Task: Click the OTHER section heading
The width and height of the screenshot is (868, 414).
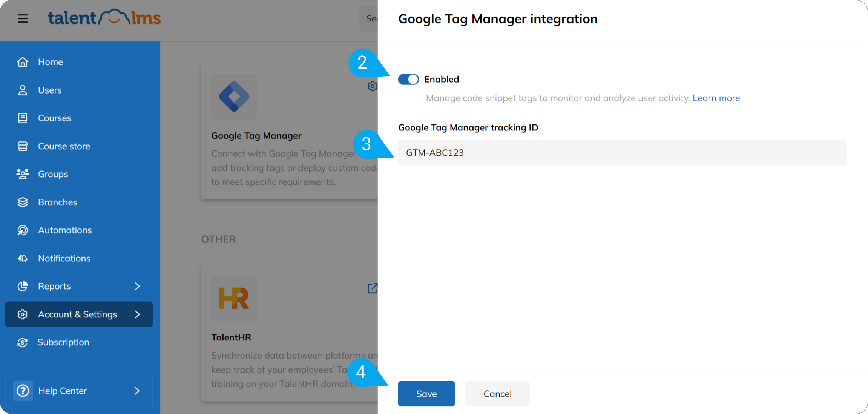Action: click(x=219, y=239)
